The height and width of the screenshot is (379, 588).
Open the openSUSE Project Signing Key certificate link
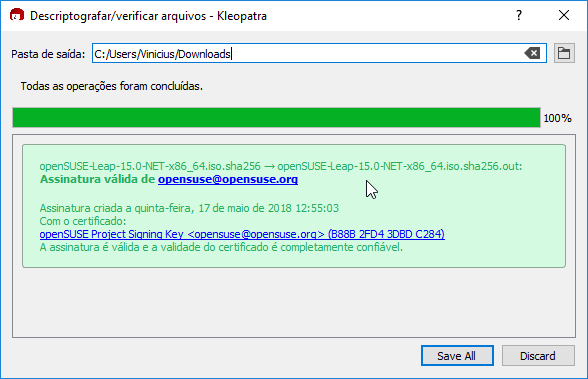coord(242,234)
